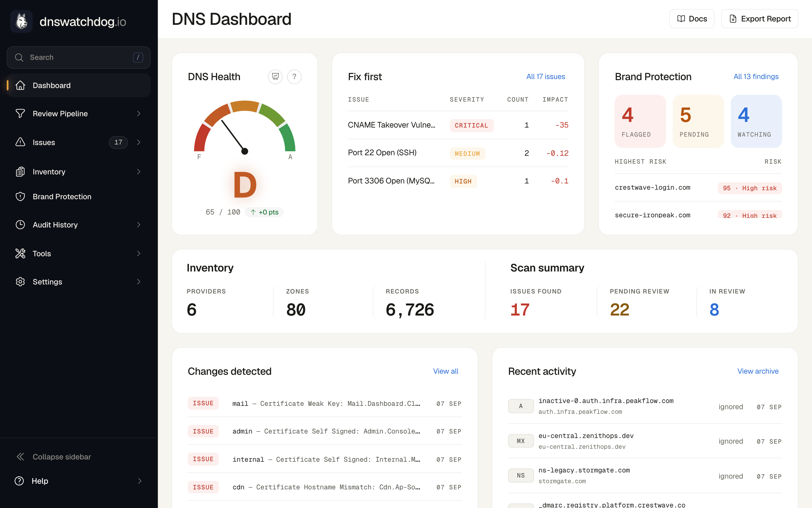Click the 4 Watching card
Image resolution: width=812 pixels, height=508 pixels.
click(x=756, y=121)
